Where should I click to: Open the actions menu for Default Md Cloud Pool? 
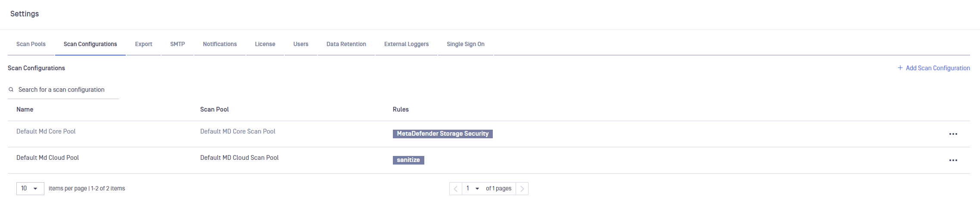coord(953,160)
